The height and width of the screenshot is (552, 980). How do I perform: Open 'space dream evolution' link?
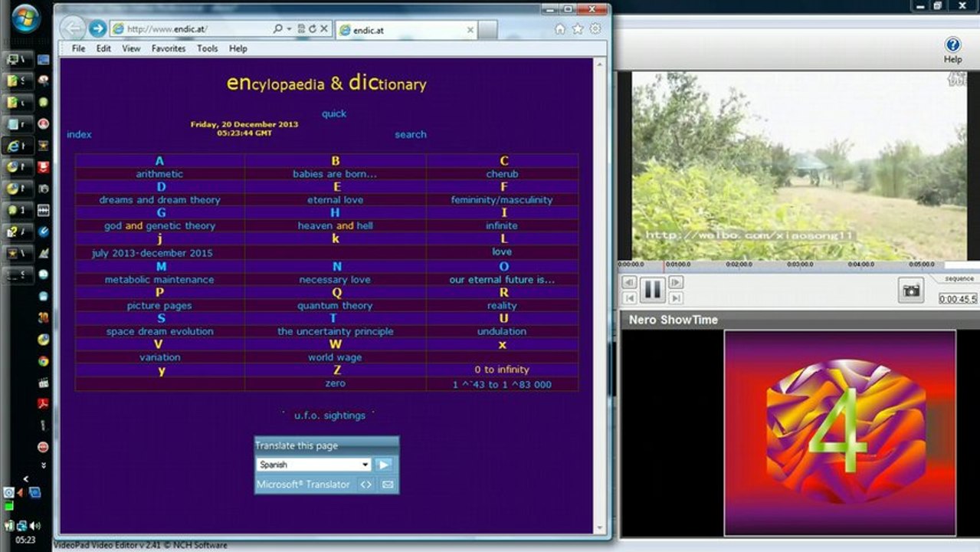tap(159, 332)
